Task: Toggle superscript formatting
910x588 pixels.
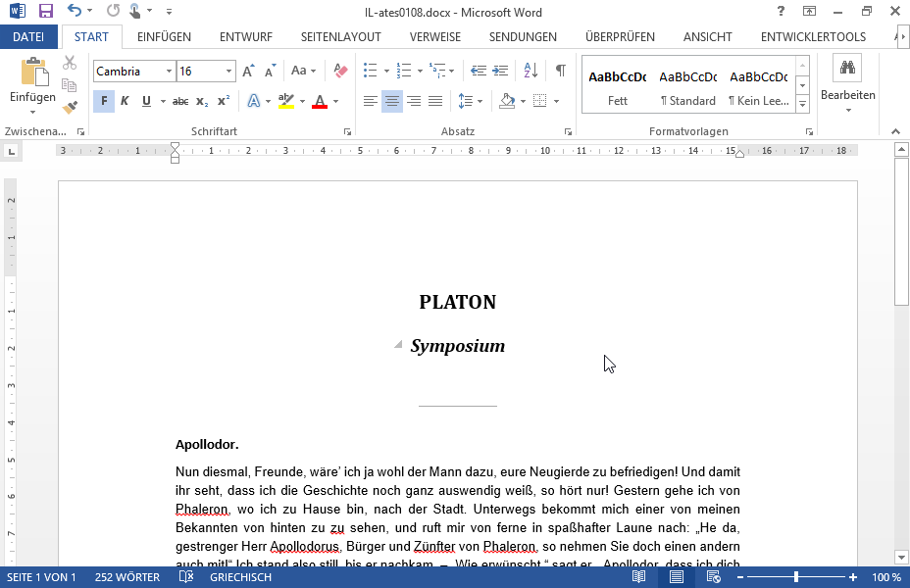Action: point(224,101)
